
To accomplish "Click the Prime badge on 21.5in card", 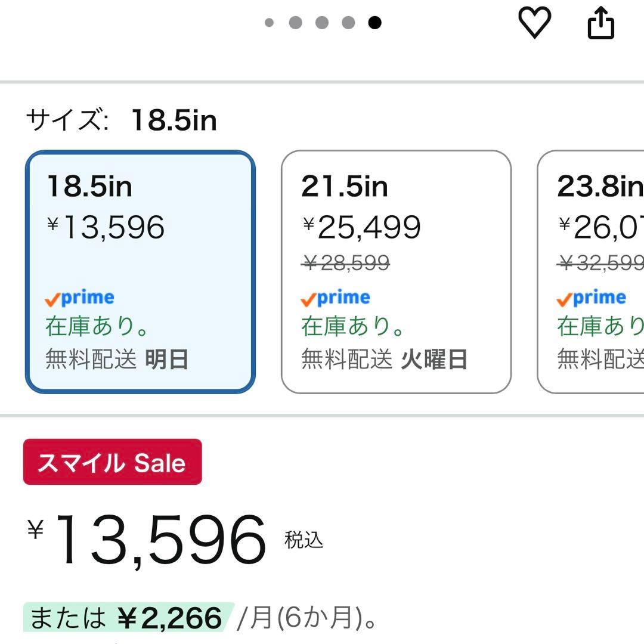I will pos(336,297).
